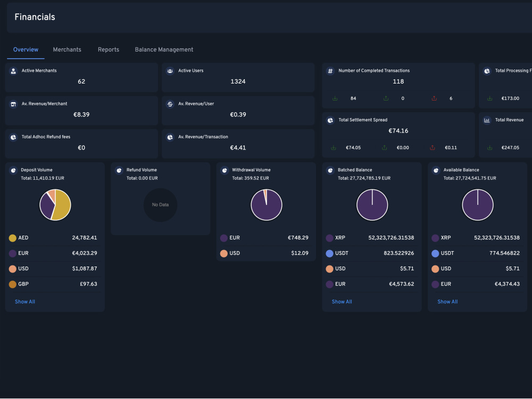Click the Batched Balance card icon
The width and height of the screenshot is (532, 399).
pos(330,170)
